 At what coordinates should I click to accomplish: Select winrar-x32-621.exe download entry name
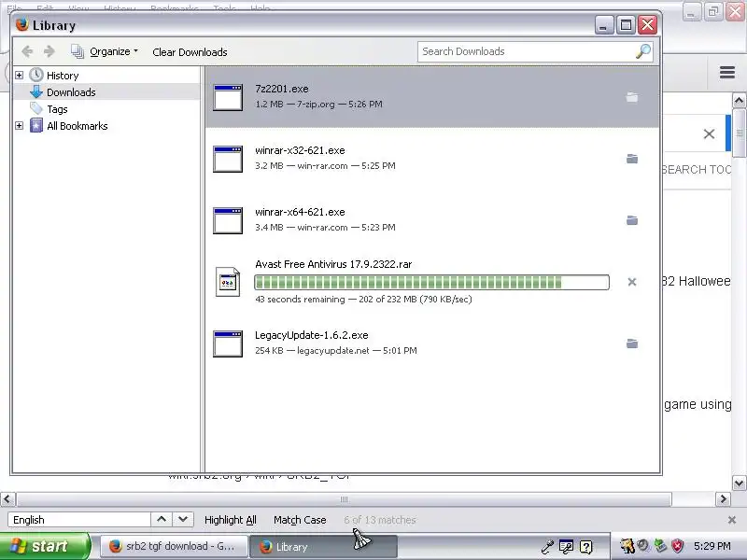(300, 150)
